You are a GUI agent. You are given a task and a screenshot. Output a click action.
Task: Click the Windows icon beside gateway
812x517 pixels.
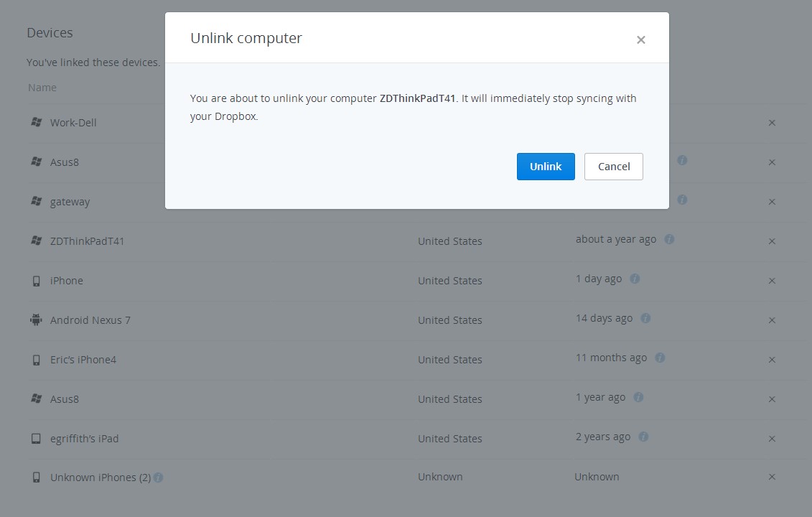coord(36,201)
